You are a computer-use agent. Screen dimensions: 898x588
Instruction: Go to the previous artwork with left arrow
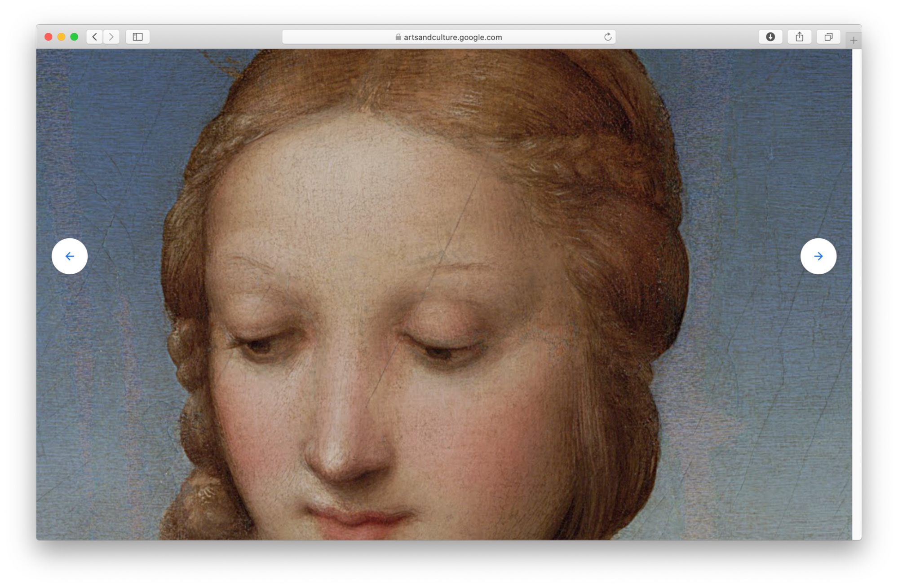[70, 256]
